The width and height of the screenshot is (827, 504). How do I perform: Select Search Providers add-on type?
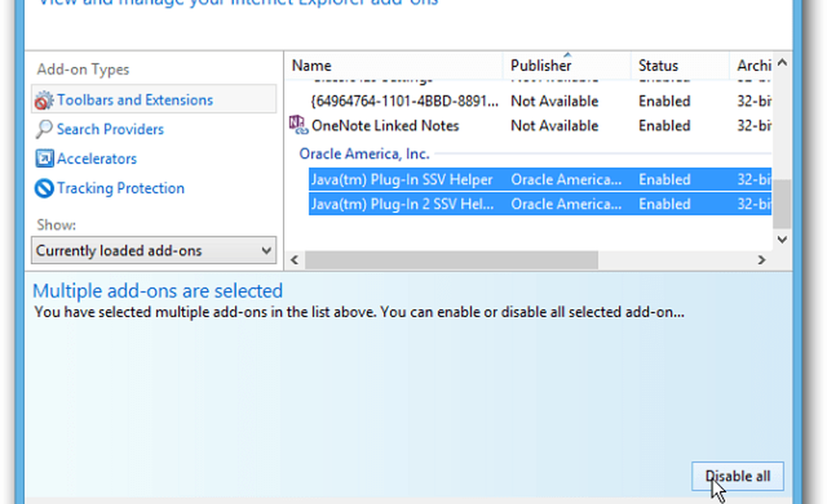pos(110,129)
